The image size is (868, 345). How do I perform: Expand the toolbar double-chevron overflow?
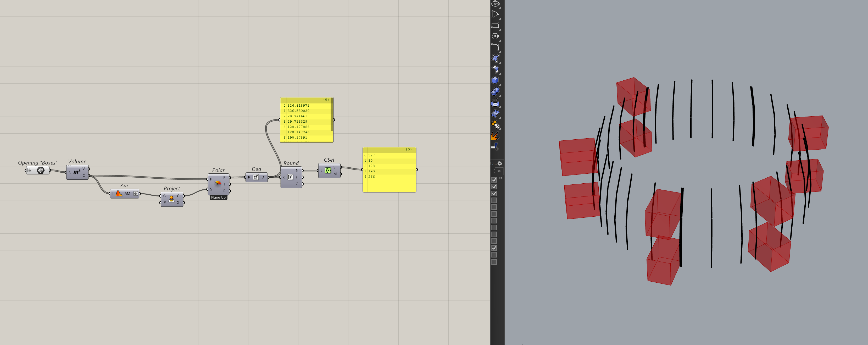(x=499, y=171)
